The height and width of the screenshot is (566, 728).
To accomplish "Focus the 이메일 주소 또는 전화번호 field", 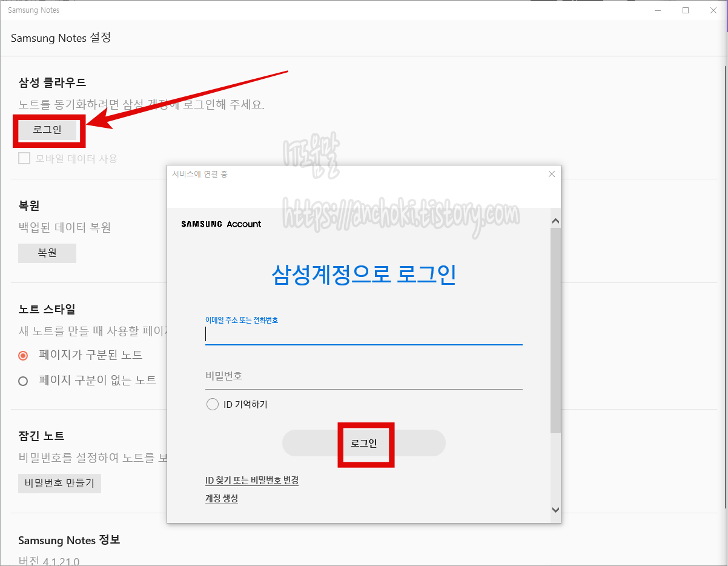I will pos(363,335).
